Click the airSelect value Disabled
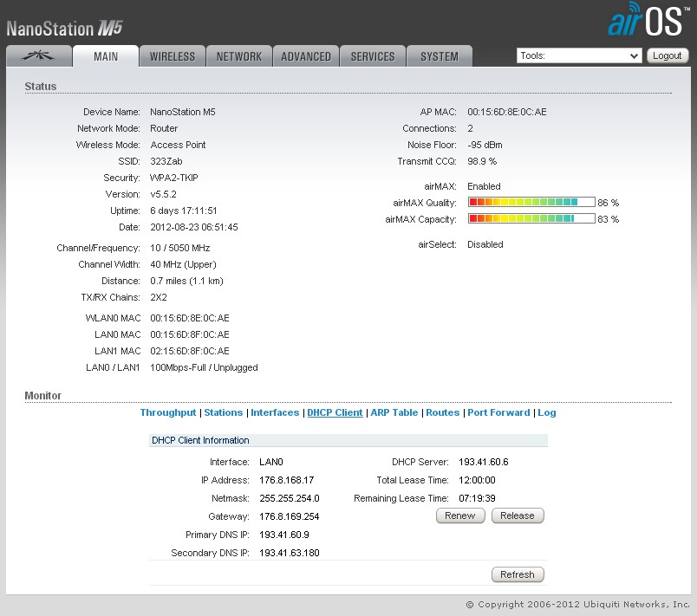 [x=485, y=244]
